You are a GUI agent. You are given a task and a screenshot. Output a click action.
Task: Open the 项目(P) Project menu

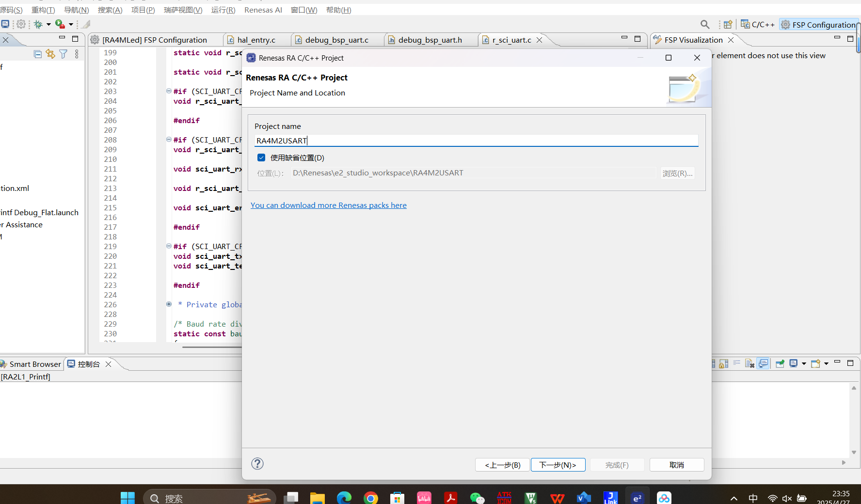(143, 10)
